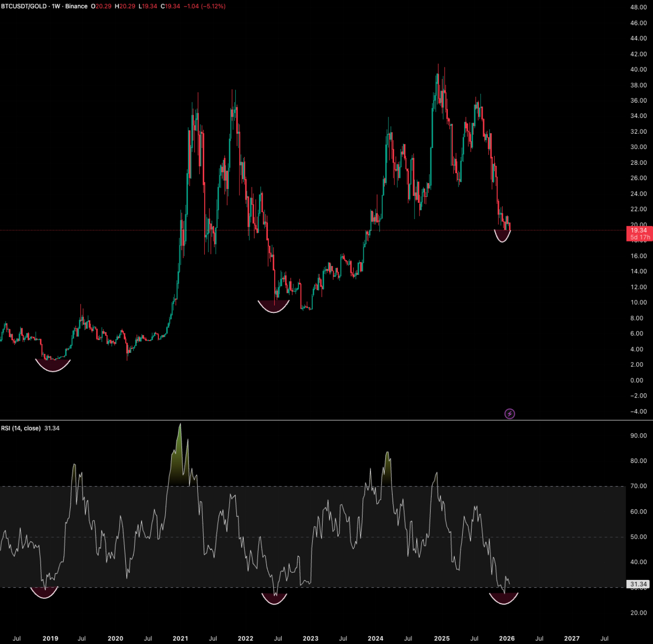Viewport: 653px width, 644px height.
Task: Click the 2027 label on the time axis
Action: (571, 638)
